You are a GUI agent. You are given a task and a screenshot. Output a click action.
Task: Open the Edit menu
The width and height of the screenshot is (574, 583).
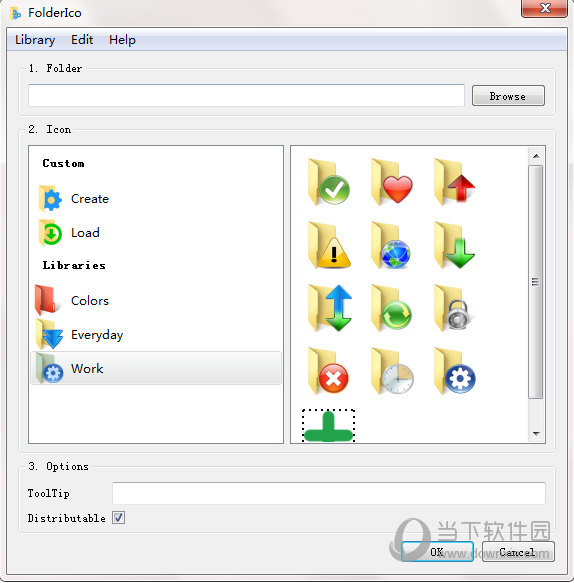click(82, 40)
